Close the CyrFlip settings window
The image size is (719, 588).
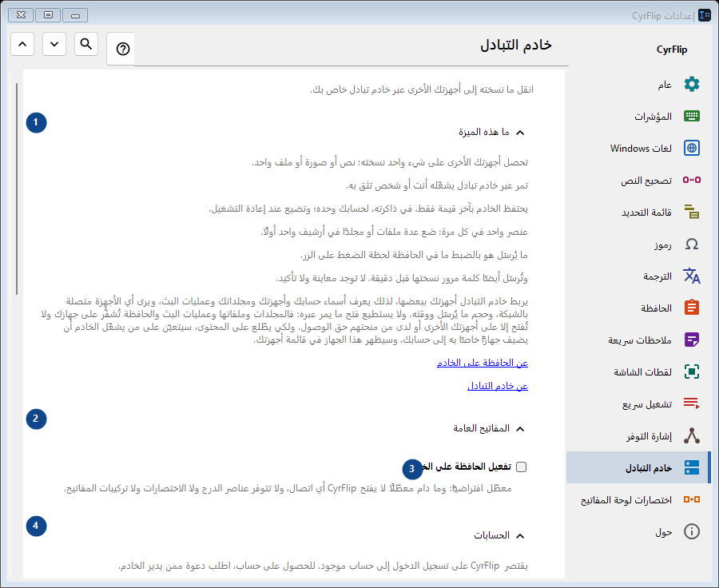[x=21, y=15]
